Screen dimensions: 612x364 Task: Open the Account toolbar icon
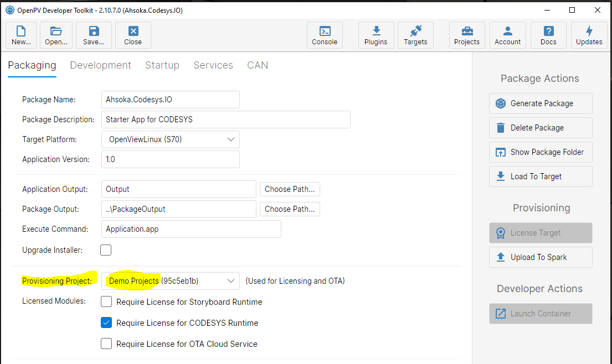tap(508, 35)
